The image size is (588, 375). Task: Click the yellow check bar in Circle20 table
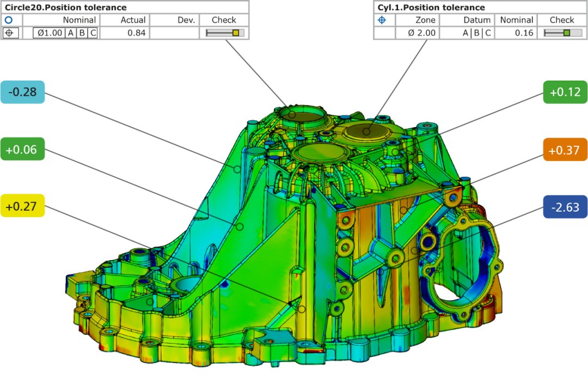coord(225,33)
